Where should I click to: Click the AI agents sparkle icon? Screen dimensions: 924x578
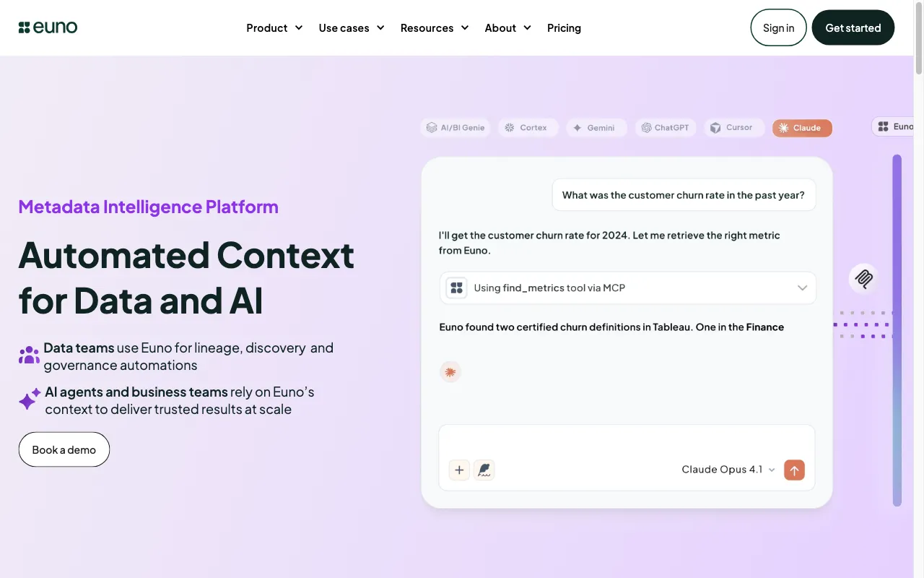tap(30, 399)
